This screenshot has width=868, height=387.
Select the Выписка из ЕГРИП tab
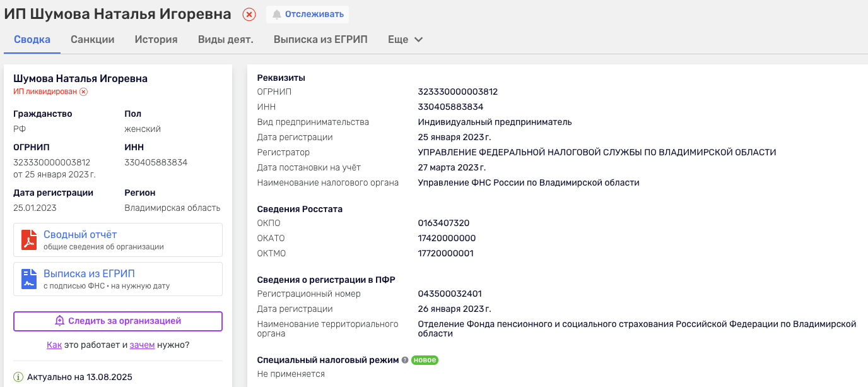pos(320,40)
